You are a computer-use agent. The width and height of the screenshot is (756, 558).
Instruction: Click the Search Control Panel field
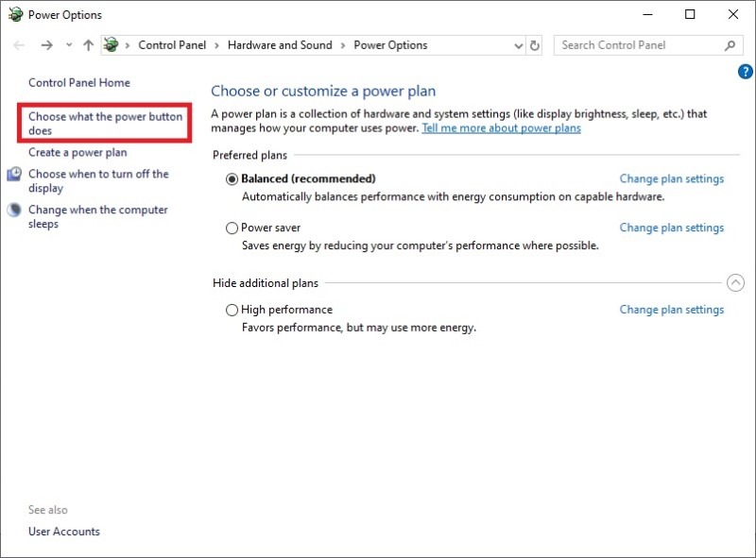[633, 44]
